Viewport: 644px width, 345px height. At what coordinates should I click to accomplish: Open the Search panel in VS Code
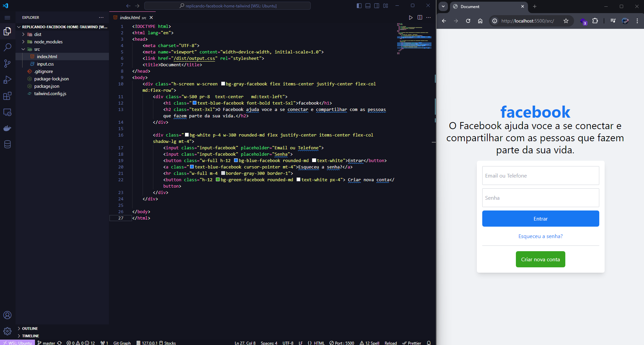[x=8, y=47]
